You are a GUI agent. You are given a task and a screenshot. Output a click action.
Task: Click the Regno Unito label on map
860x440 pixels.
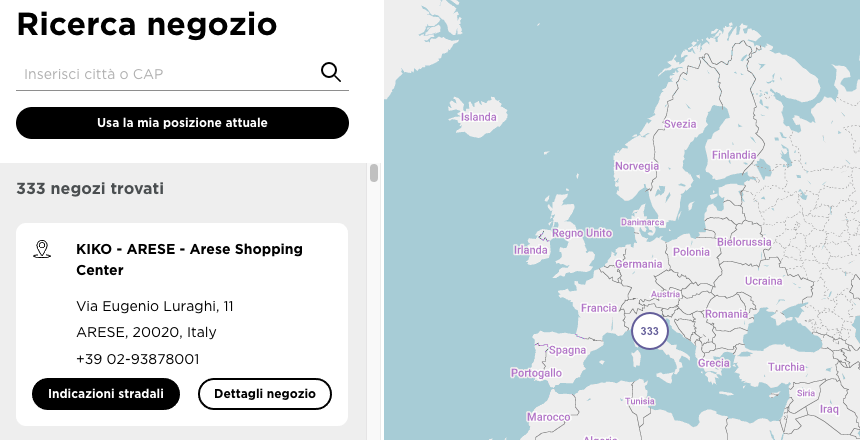point(581,233)
